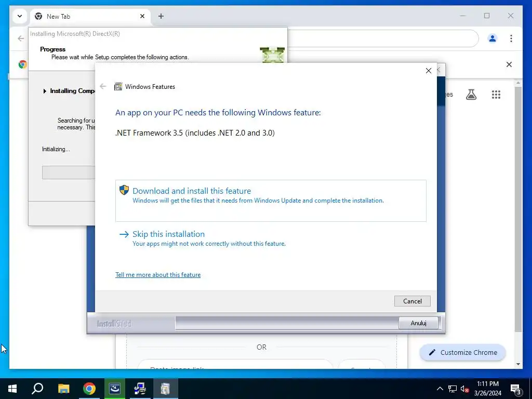Open Chrome Labs flask icon
Screen dimensions: 532x399
[x=471, y=95]
